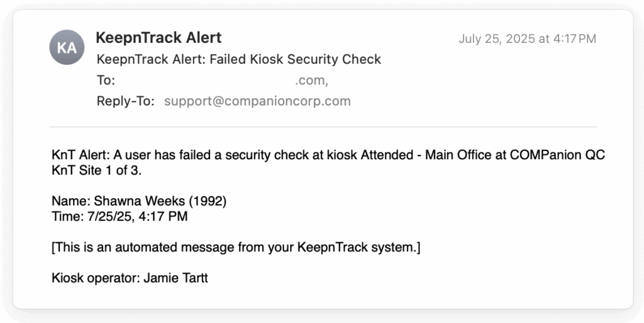Click the KA sender avatar icon
This screenshot has width=644, height=323.
pyautogui.click(x=67, y=47)
